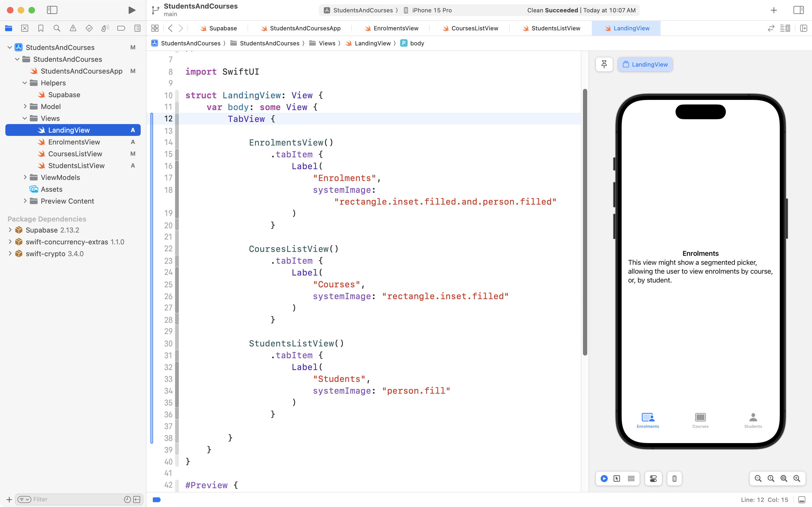Switch preview to Selectable mode

(x=617, y=479)
